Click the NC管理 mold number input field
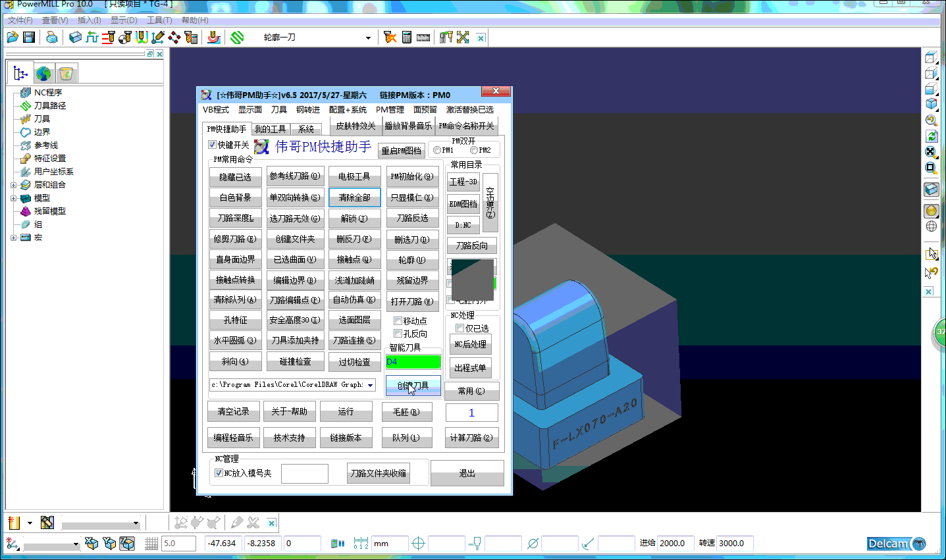 pyautogui.click(x=305, y=474)
